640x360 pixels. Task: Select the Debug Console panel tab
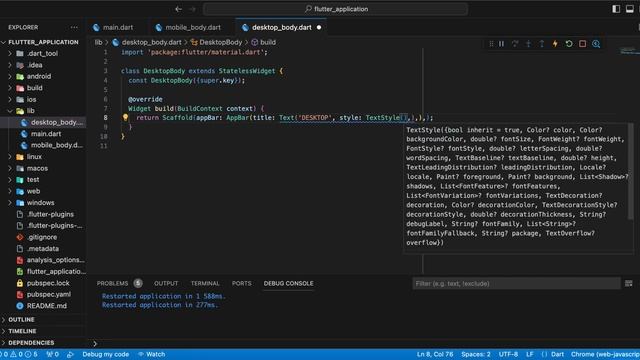click(x=288, y=283)
